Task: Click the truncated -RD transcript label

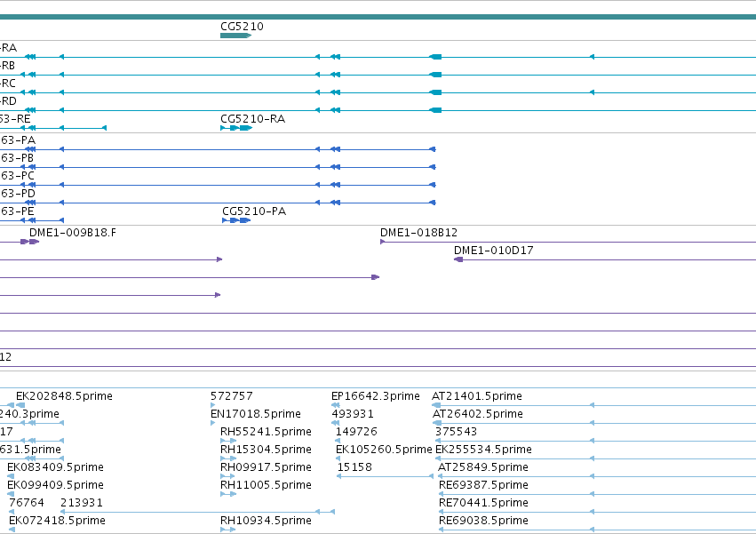Action: pos(8,101)
